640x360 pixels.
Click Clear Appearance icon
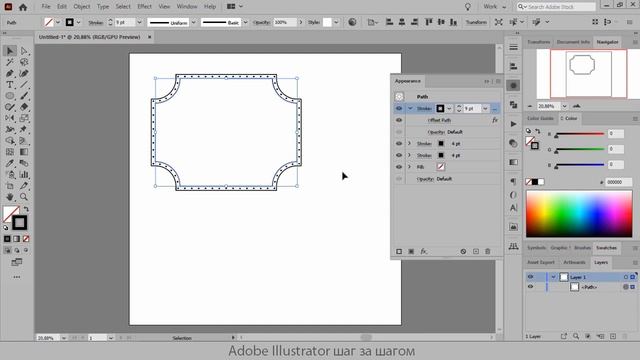(463, 252)
